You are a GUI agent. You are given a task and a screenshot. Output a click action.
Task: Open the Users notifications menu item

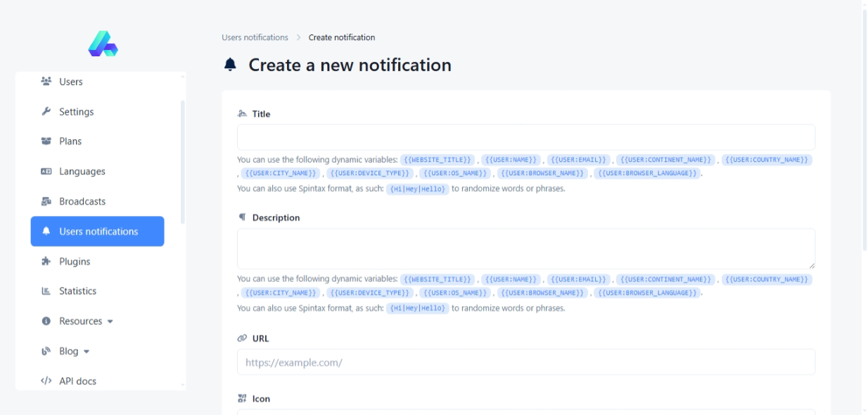[98, 231]
